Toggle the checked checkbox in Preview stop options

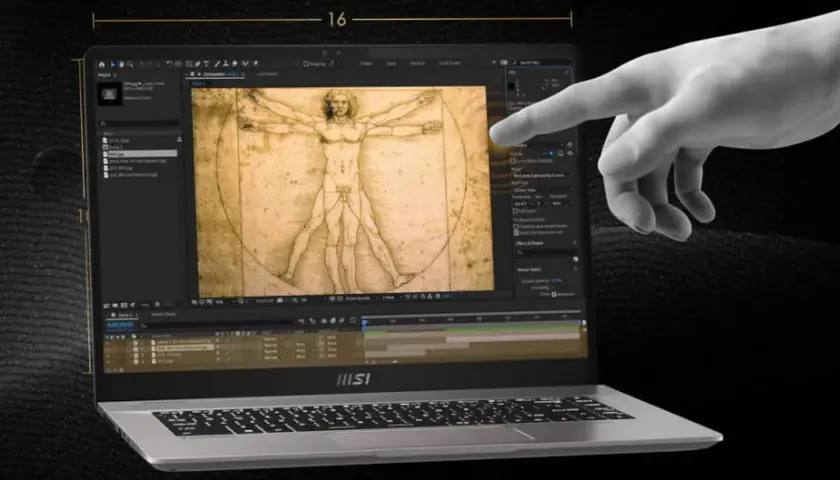coord(516,232)
